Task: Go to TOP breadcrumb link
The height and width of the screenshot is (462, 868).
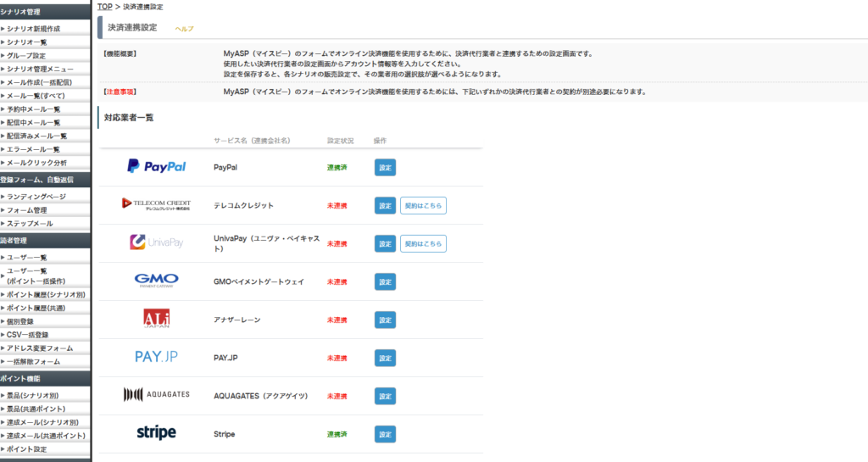Action: point(104,7)
